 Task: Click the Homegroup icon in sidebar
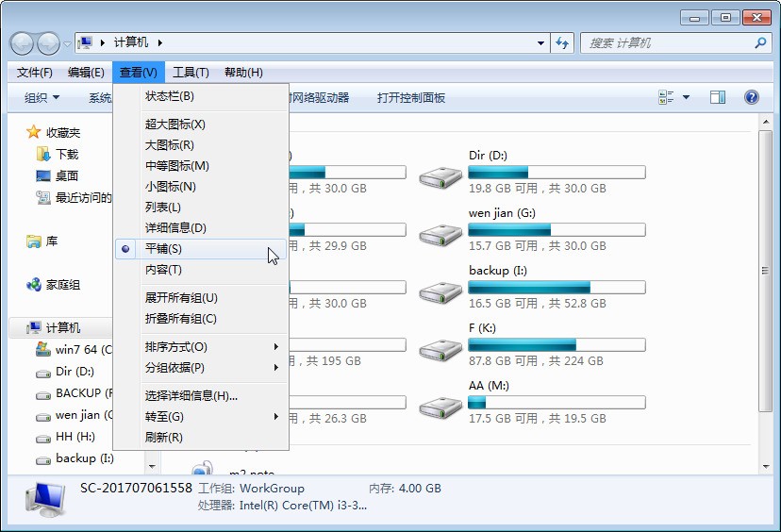coord(33,285)
